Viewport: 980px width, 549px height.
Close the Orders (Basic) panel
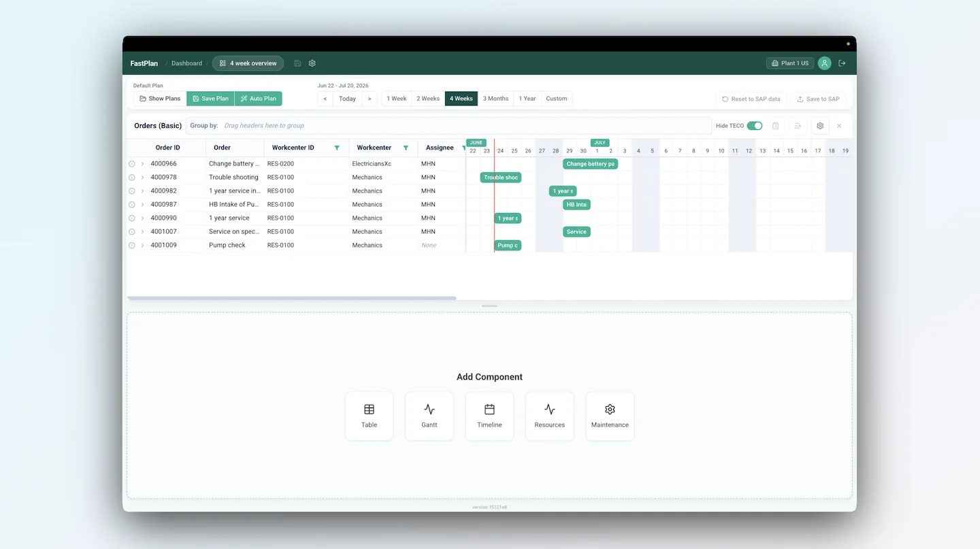839,126
